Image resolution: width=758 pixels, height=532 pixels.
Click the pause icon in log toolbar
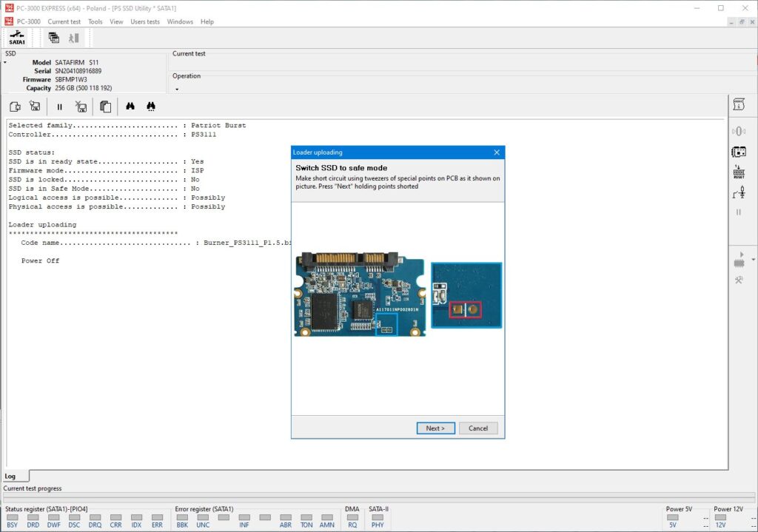(59, 107)
